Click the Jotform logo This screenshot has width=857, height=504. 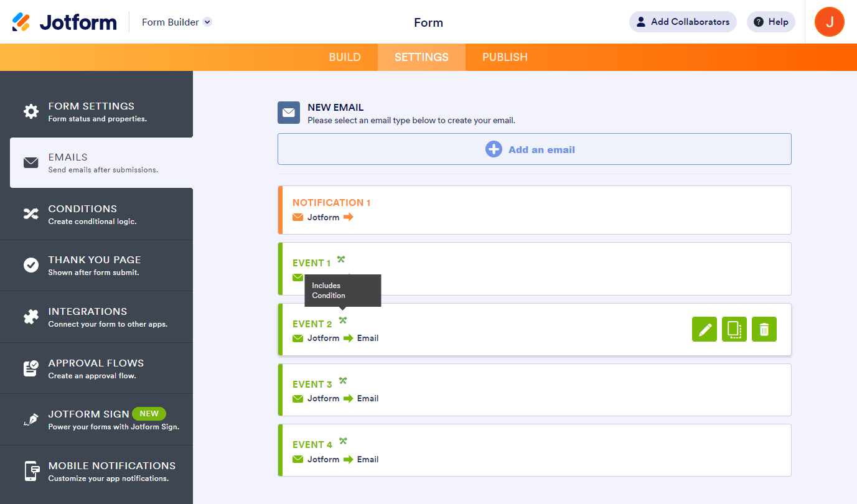coord(65,22)
